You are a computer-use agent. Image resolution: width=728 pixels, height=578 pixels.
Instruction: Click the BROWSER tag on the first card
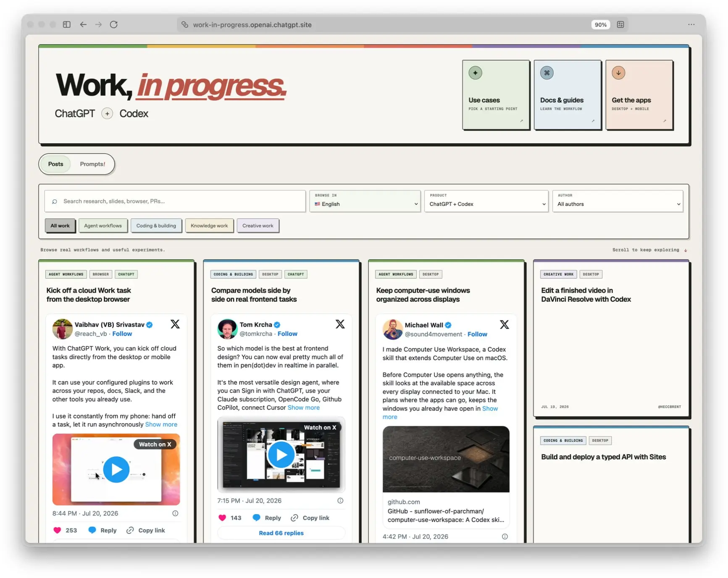(x=100, y=274)
